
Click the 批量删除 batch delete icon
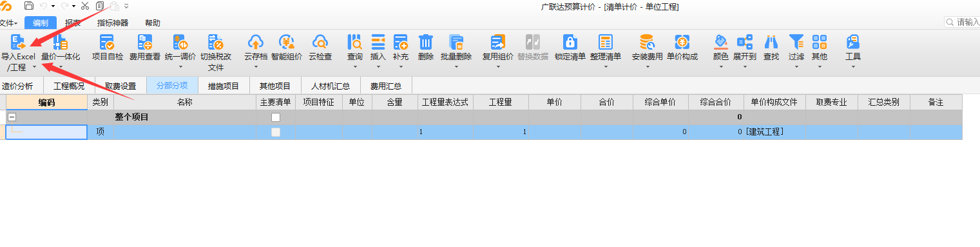(456, 43)
